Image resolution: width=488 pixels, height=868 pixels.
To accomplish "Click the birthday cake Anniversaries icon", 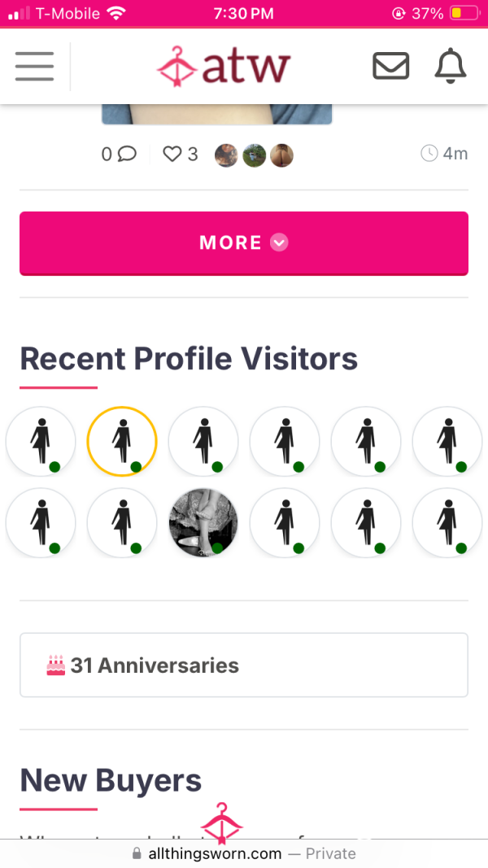I will click(56, 665).
